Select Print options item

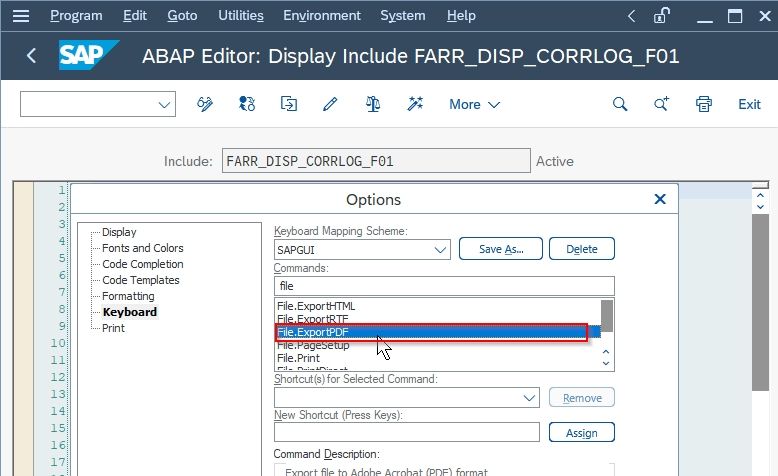113,328
